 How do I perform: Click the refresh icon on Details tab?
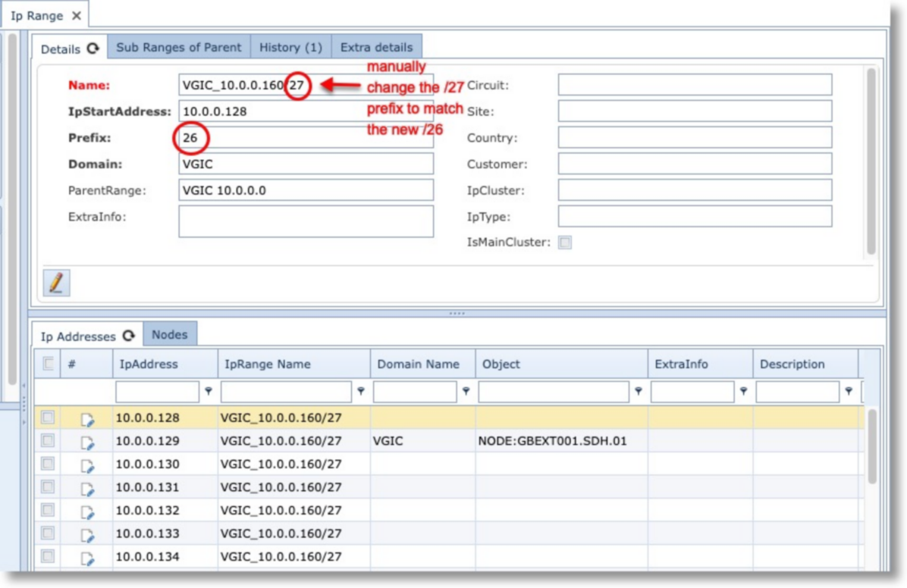coord(93,48)
